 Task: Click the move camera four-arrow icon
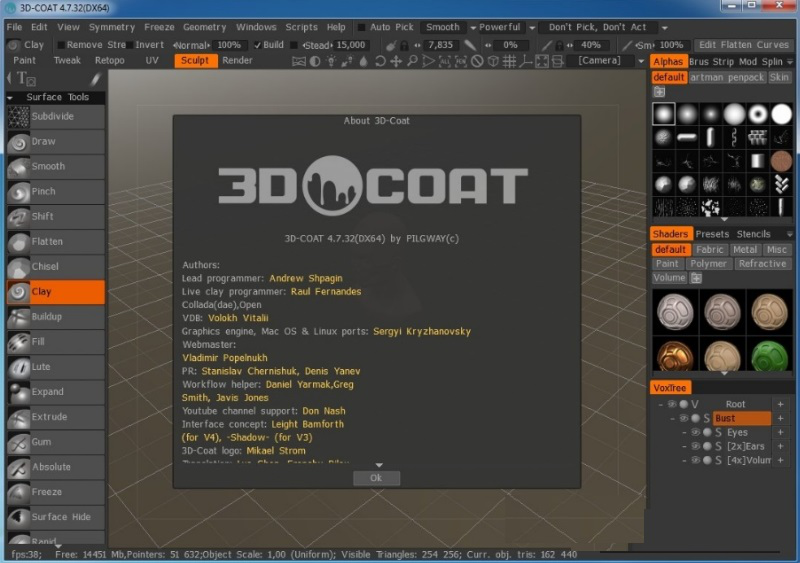(396, 61)
